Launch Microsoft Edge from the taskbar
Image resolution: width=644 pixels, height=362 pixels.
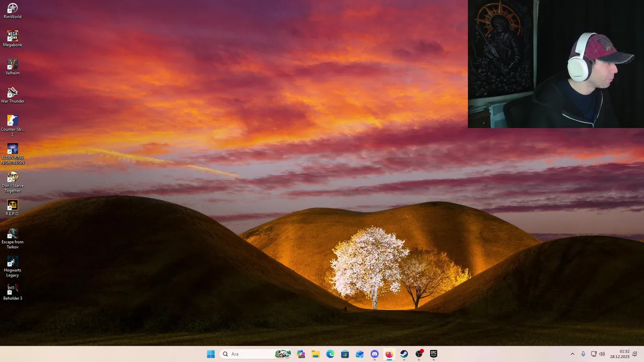pyautogui.click(x=330, y=354)
